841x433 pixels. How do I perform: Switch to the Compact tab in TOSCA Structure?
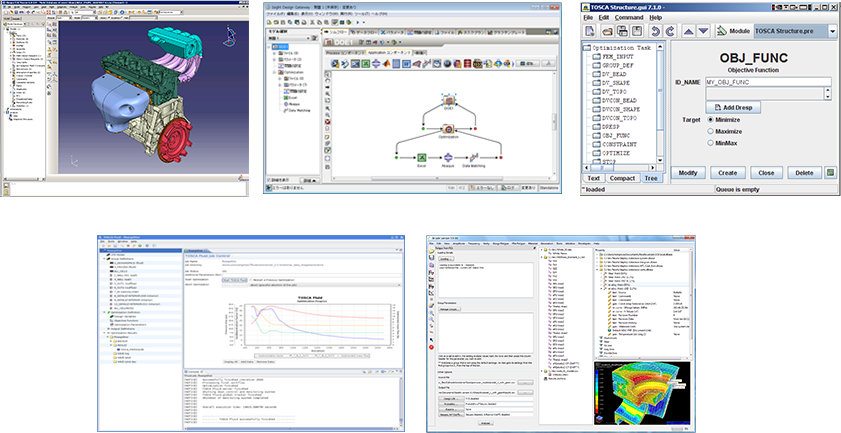pyautogui.click(x=622, y=178)
